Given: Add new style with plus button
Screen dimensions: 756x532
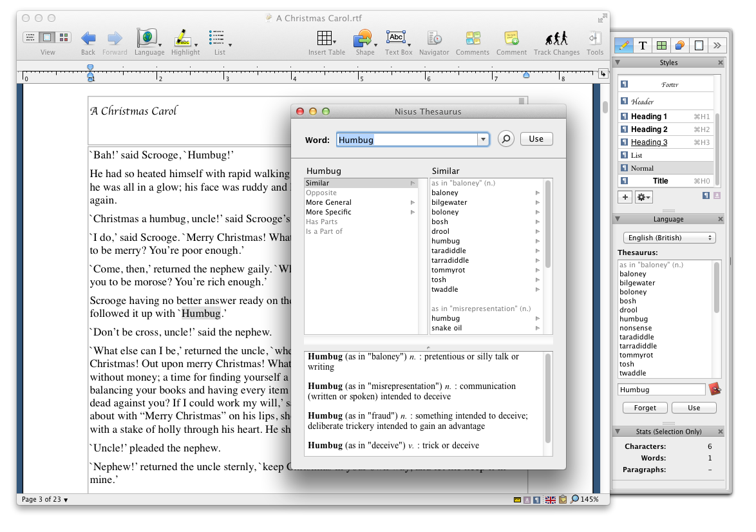Looking at the screenshot, I should coord(625,197).
